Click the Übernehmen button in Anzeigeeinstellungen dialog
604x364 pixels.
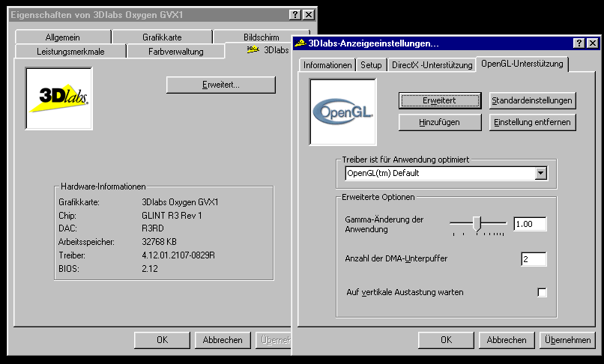[x=567, y=340]
